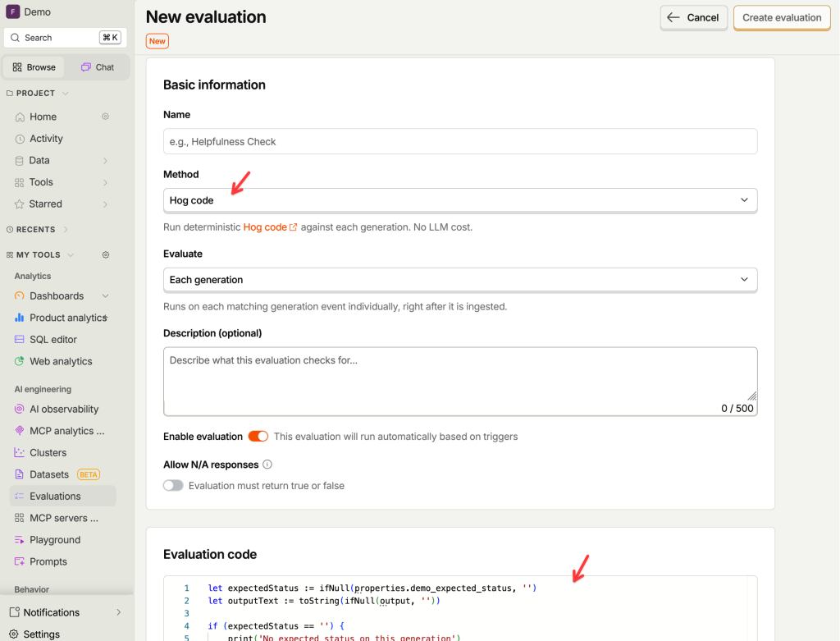This screenshot has width=840, height=641.
Task: Open the Product analytics bar chart icon
Action: point(20,318)
